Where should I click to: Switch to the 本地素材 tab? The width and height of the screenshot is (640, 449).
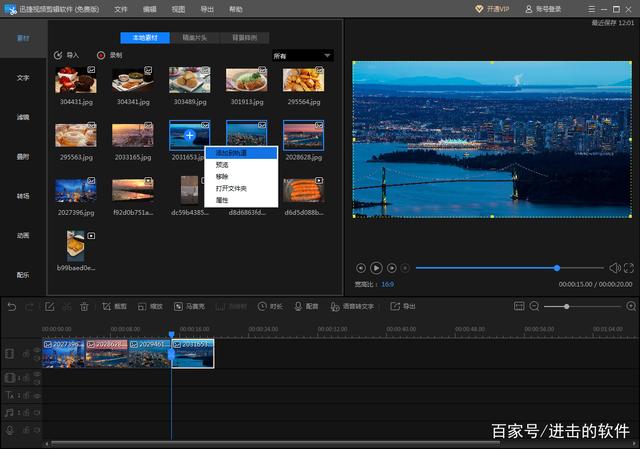[x=145, y=38]
